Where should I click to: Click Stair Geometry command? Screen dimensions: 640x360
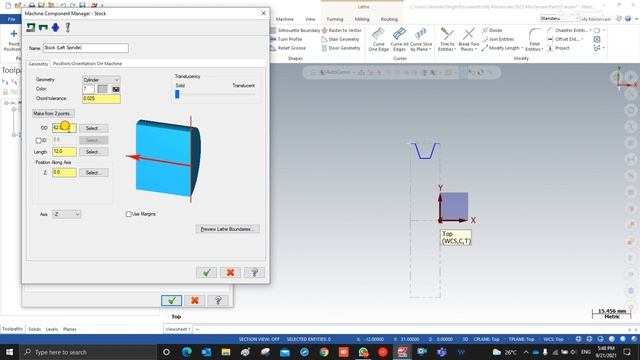(x=340, y=39)
